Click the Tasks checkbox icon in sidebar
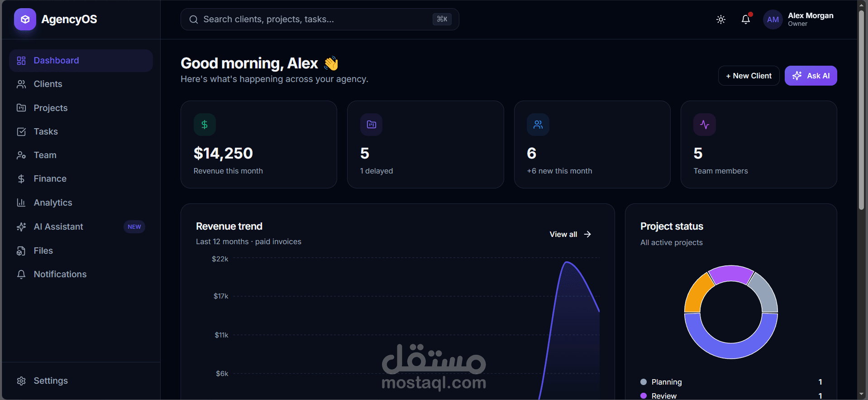 [x=21, y=132]
